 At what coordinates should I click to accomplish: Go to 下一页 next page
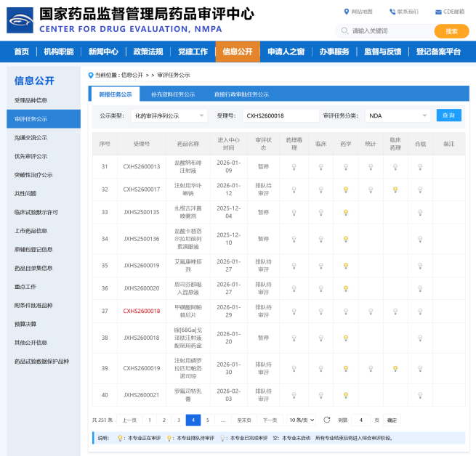click(270, 420)
